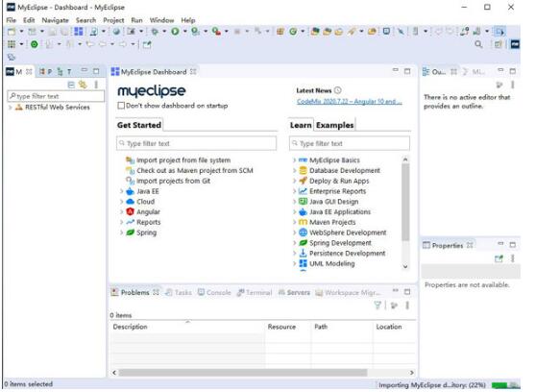The image size is (535, 392).
Task: Expand the MyEclipse Basics topic
Action: click(x=294, y=160)
